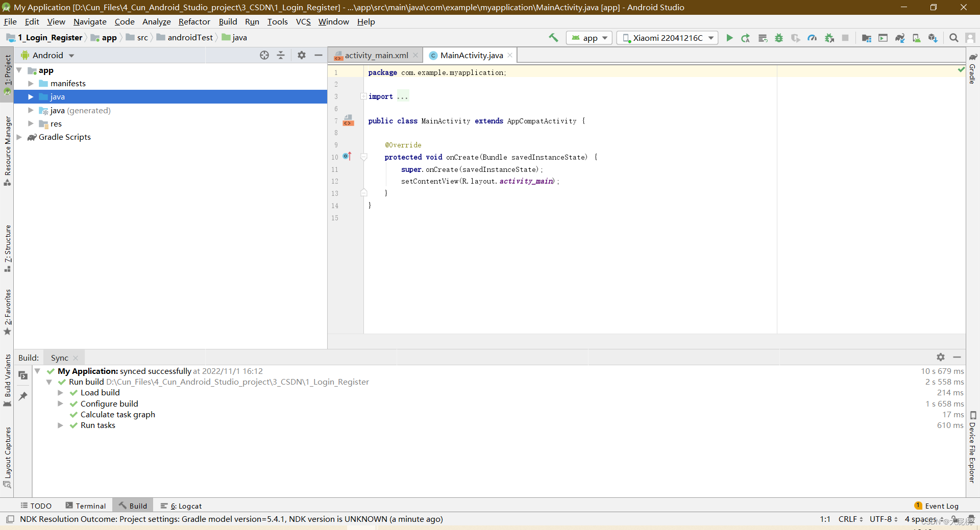Click the override gutter marker on line 10

347,157
